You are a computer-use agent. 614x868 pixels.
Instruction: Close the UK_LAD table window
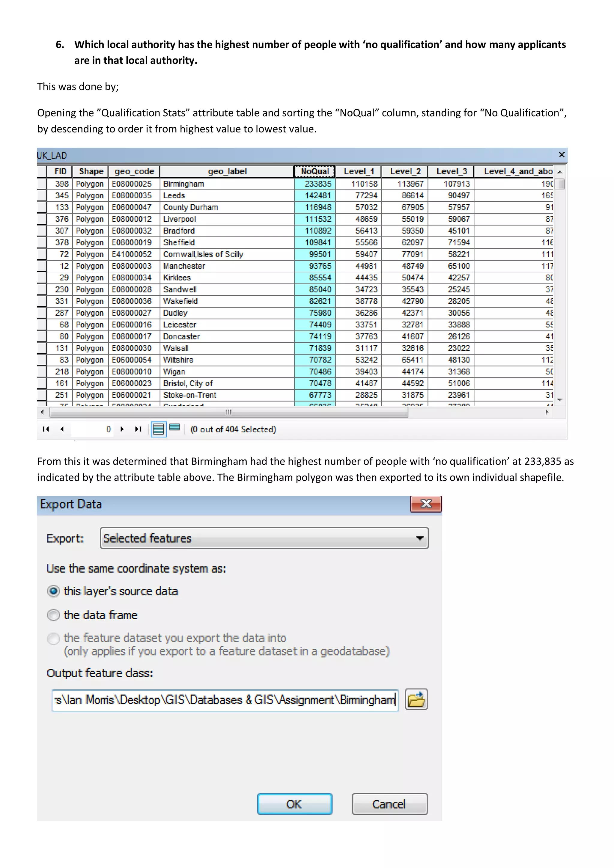(x=562, y=155)
